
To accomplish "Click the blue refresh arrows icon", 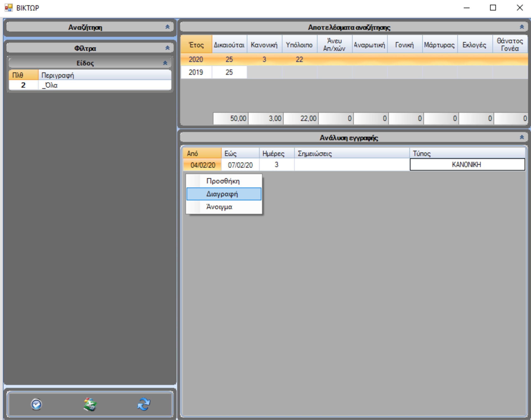I will pyautogui.click(x=144, y=404).
